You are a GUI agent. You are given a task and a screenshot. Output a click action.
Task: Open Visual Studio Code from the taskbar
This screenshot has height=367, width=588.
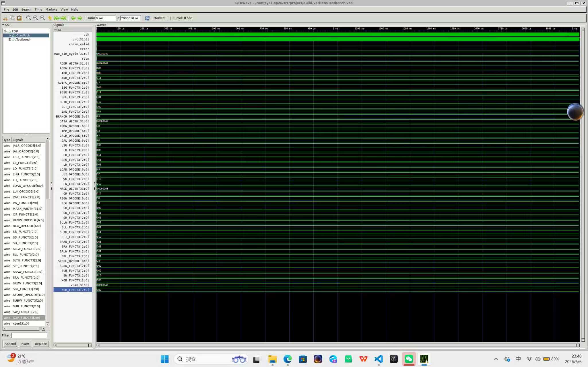click(x=379, y=359)
